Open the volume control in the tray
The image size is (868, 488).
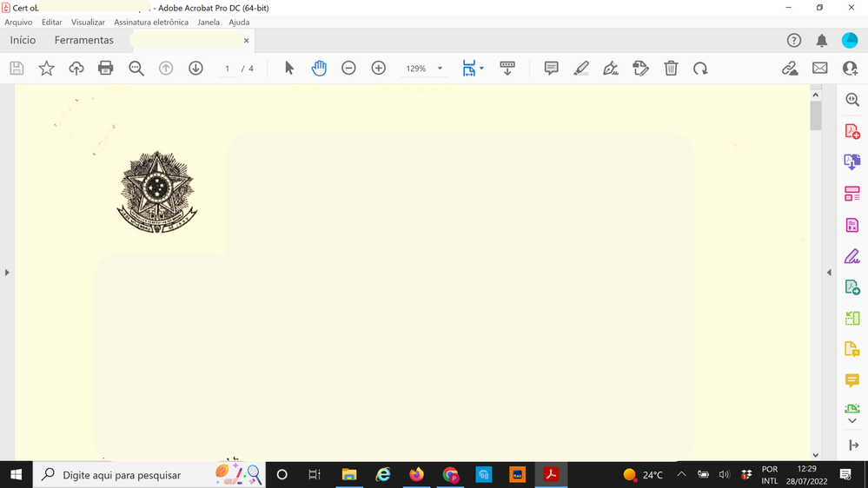click(x=724, y=475)
